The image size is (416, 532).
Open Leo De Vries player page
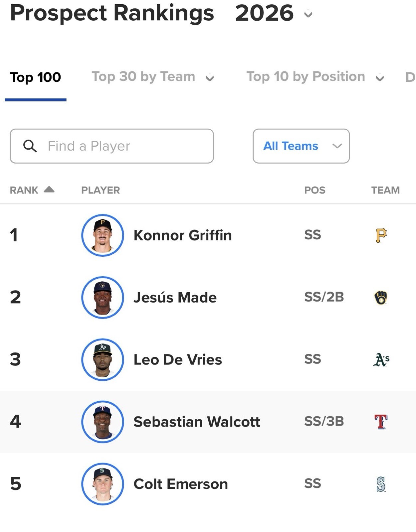pos(178,360)
